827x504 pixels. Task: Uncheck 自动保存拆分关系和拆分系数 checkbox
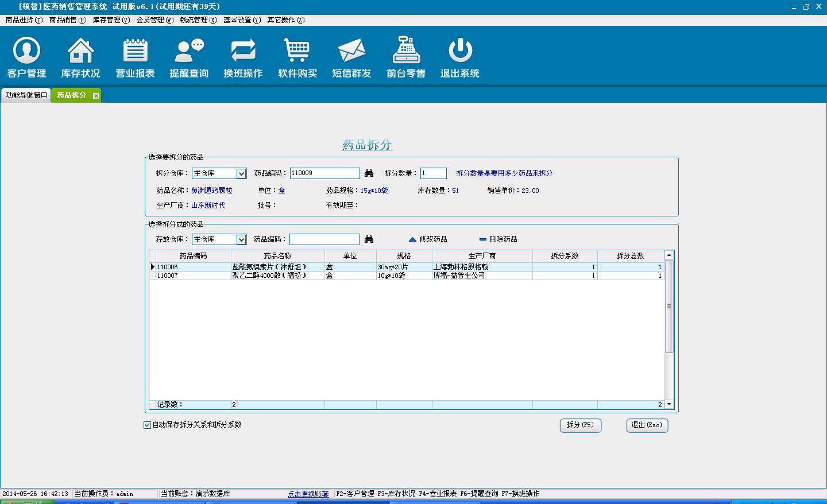(x=147, y=425)
